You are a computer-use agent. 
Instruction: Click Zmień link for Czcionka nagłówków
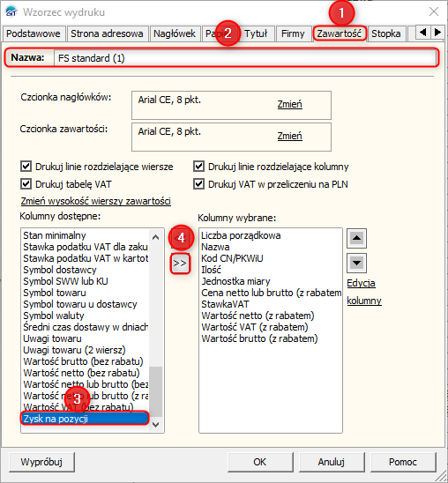(289, 104)
